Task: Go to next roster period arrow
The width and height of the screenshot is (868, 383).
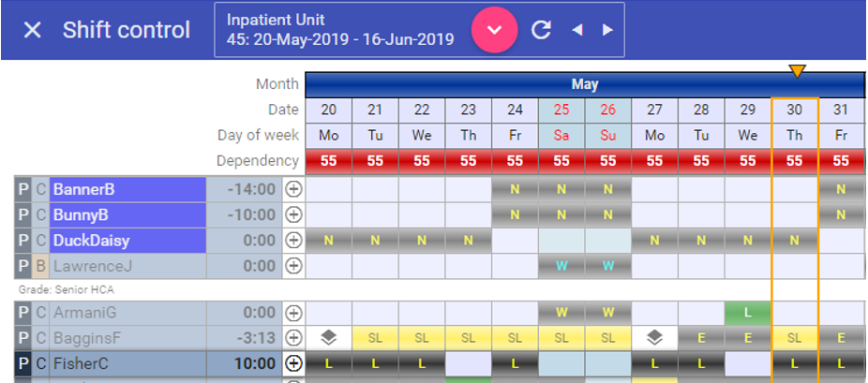Action: (x=607, y=30)
